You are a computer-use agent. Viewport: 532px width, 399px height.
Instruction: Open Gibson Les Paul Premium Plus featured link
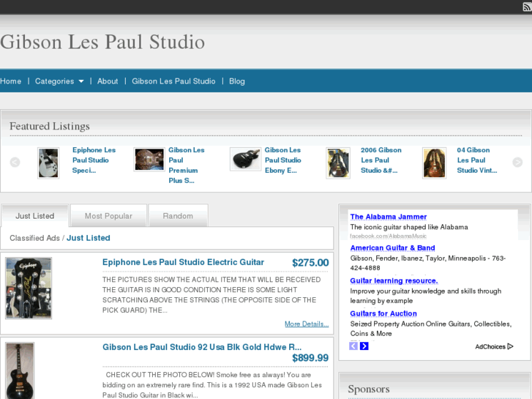187,165
